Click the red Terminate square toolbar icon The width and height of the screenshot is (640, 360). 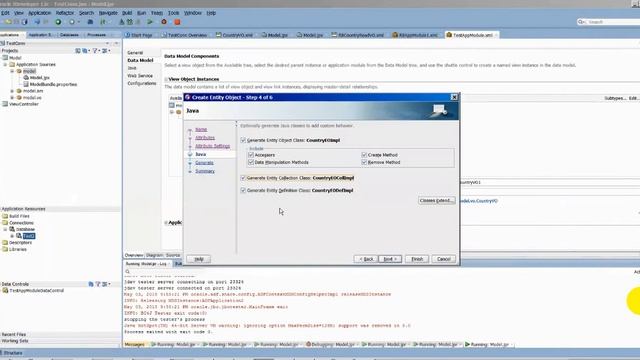[177, 22]
